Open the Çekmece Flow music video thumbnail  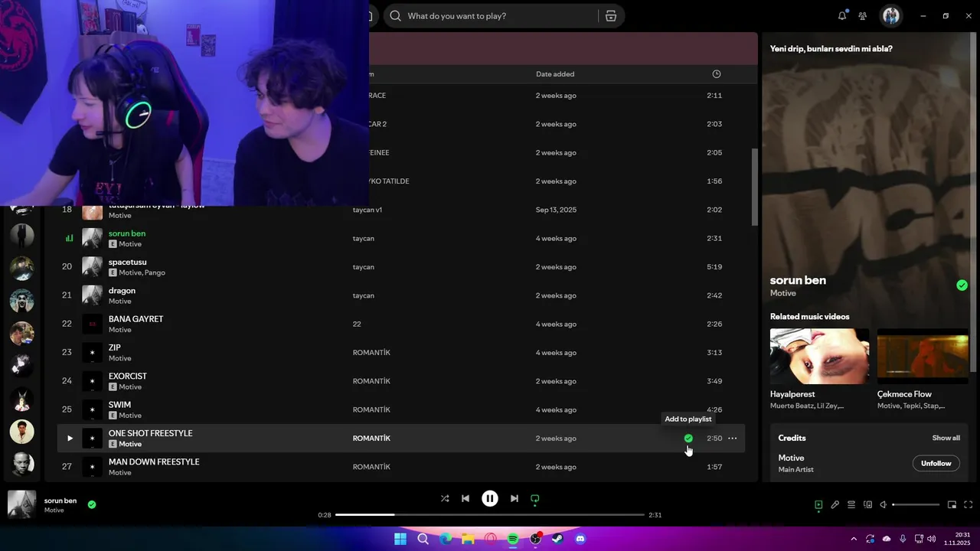[x=923, y=357]
